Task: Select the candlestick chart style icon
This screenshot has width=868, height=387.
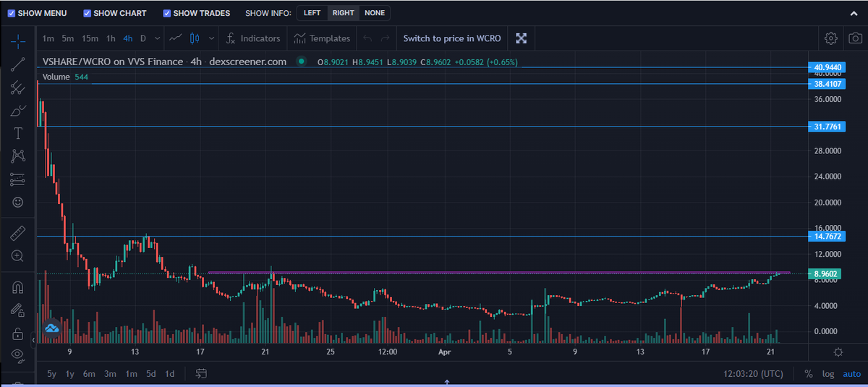Action: [x=195, y=38]
